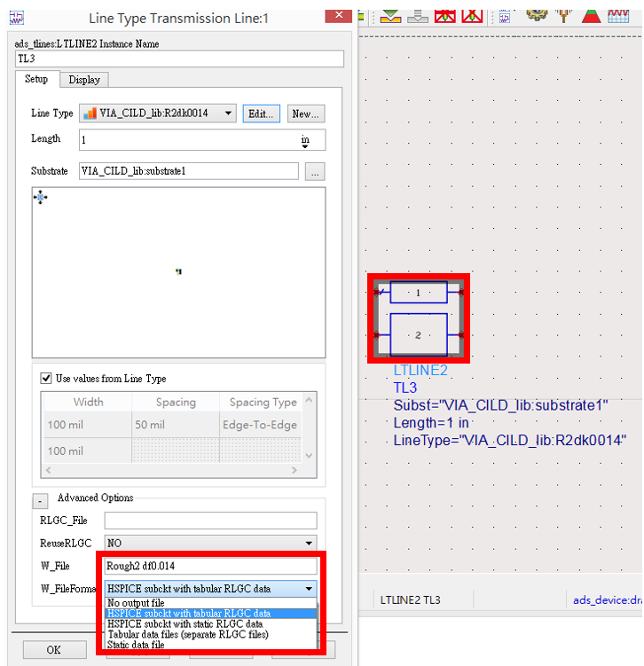Choose 'HSPICE subckt with tabular RLGC data' list item
This screenshot has height=666, width=644.
(211, 614)
